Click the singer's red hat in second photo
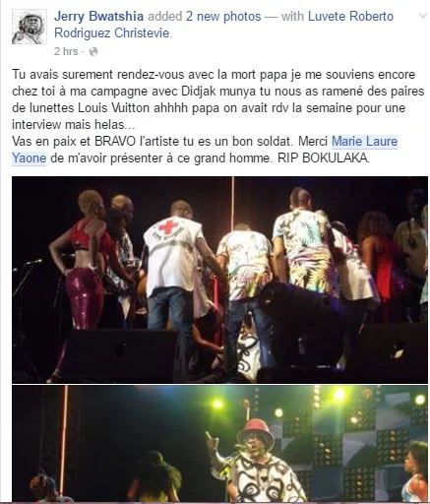 click(x=256, y=430)
